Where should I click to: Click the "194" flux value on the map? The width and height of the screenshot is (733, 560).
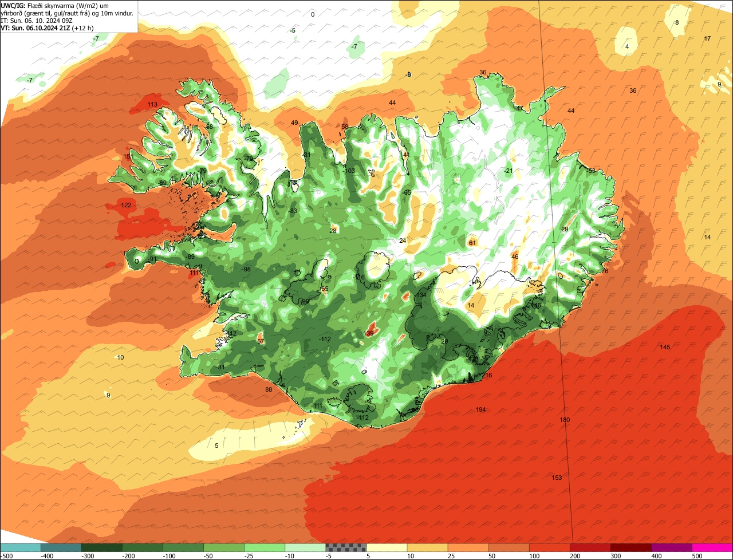tap(480, 409)
